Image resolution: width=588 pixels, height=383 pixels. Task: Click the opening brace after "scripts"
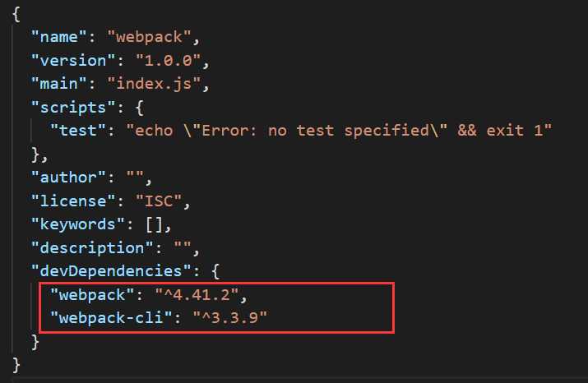[x=139, y=108]
